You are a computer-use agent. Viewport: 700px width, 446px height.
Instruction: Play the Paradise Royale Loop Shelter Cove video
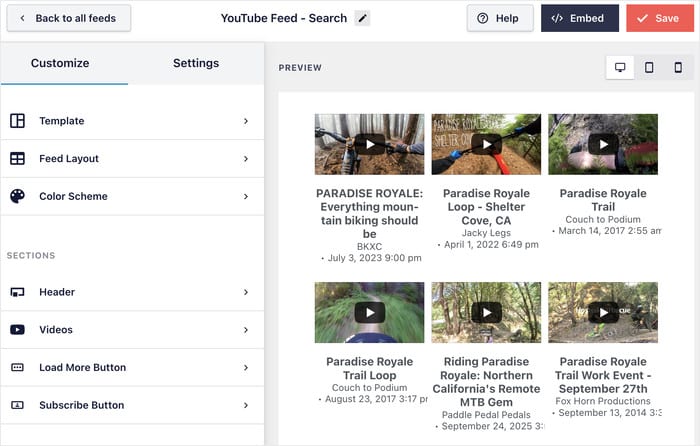(486, 144)
